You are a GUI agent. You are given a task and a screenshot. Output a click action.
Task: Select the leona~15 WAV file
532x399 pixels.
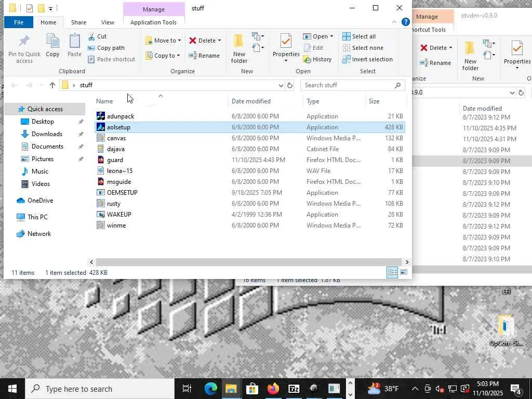[250, 170]
